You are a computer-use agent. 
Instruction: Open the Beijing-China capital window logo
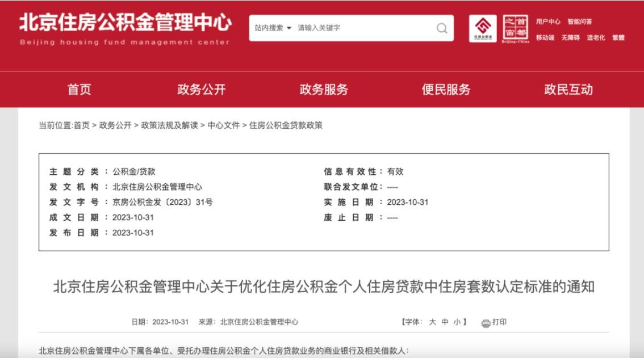click(516, 29)
